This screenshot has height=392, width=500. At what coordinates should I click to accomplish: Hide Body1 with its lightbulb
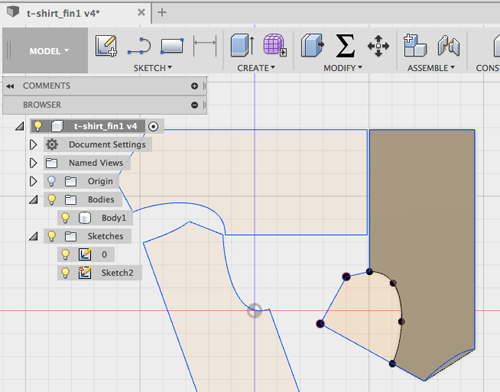coord(65,218)
